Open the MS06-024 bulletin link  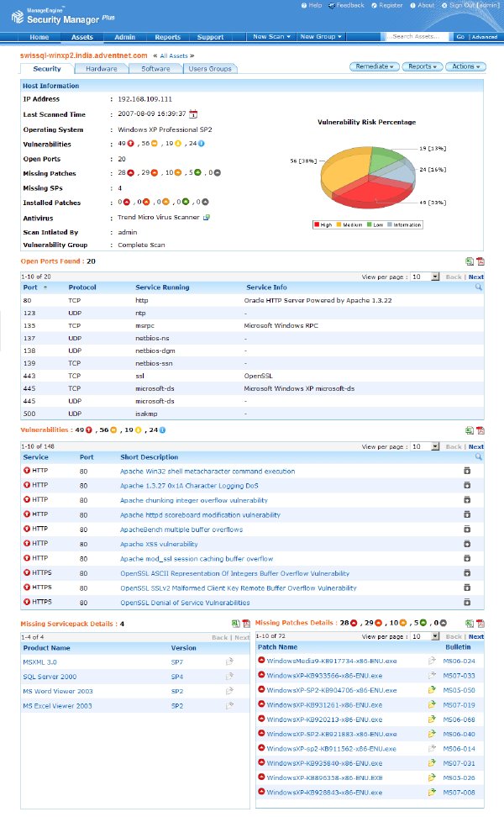point(459,661)
